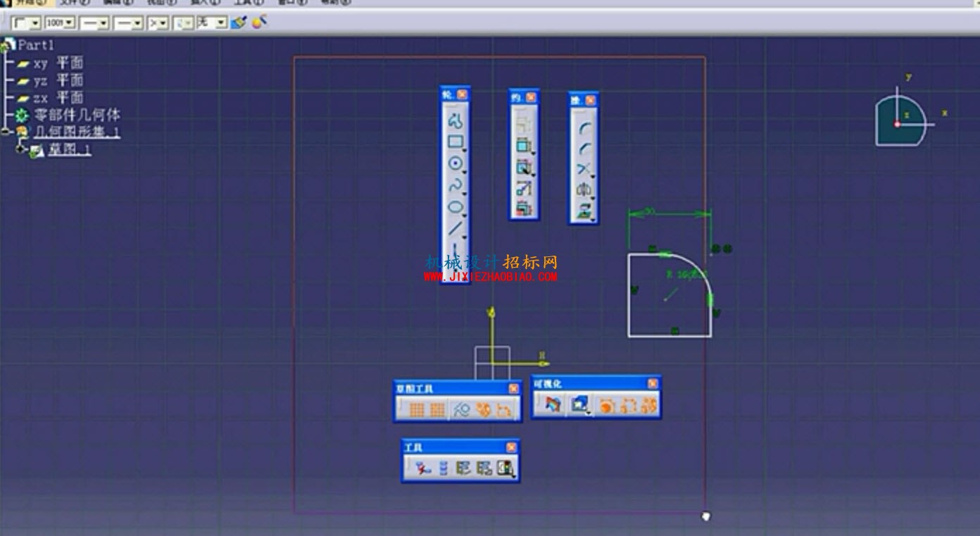Open the 100% transparency dropdown
This screenshot has width=980, height=536.
click(60, 23)
